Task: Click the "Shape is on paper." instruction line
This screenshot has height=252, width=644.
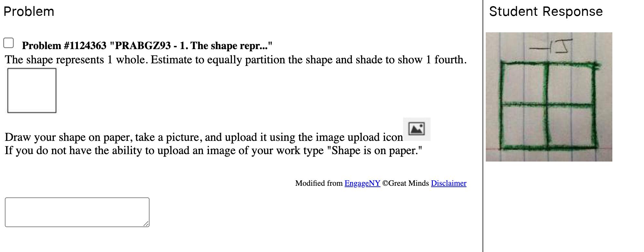Action: (213, 151)
